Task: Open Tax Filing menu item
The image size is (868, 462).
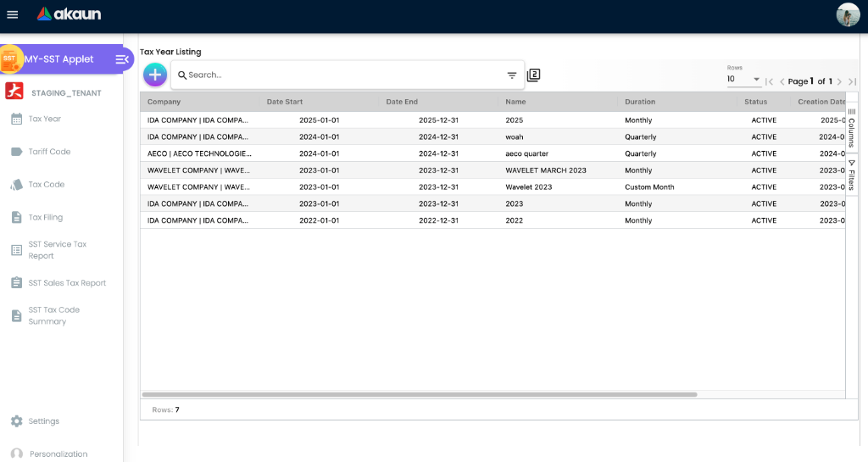Action: pos(46,218)
